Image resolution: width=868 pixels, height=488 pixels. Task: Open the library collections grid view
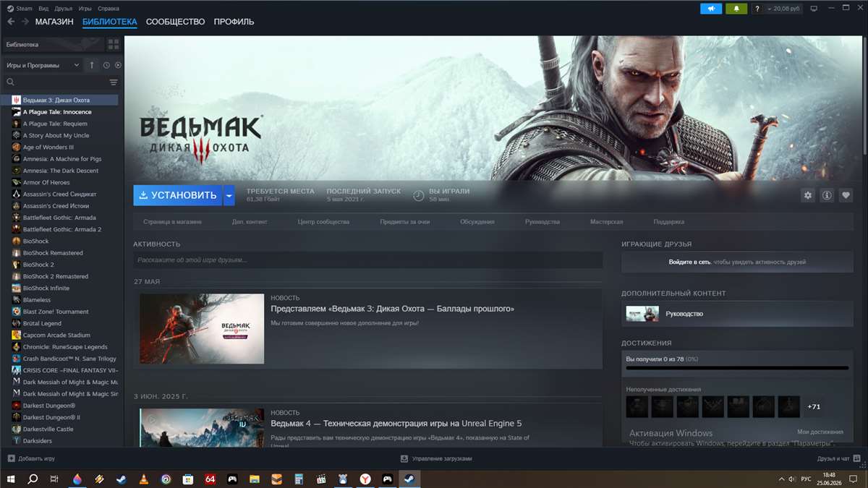(113, 45)
